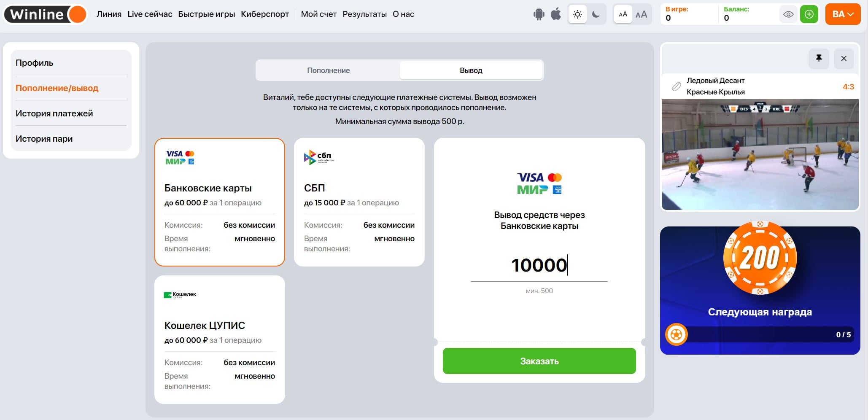Switch to light theme with sun icon
The width and height of the screenshot is (868, 420).
(x=577, y=14)
